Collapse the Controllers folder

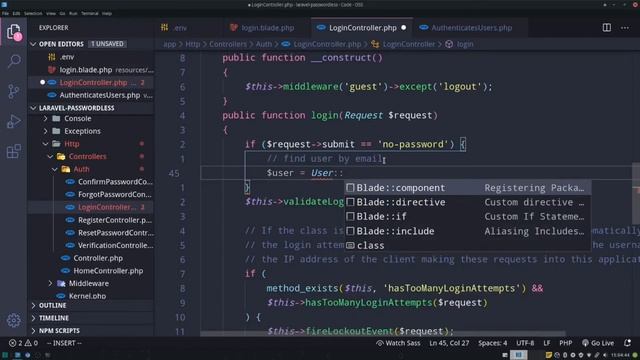(87, 156)
